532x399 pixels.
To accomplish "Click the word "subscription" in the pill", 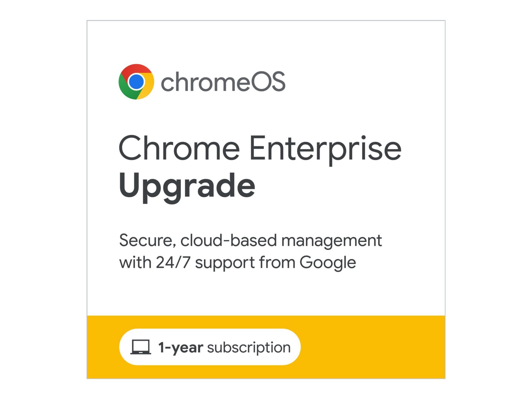I will pos(249,347).
